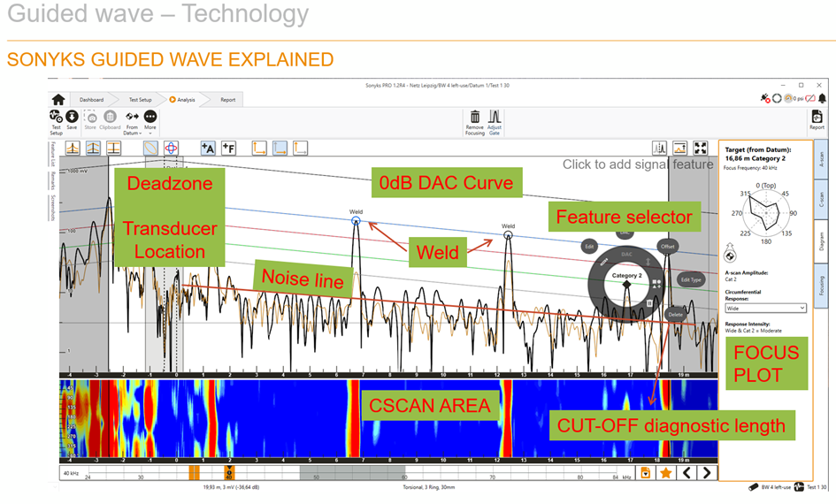Open the More options dropdown
This screenshot has height=504, width=836.
(150, 122)
